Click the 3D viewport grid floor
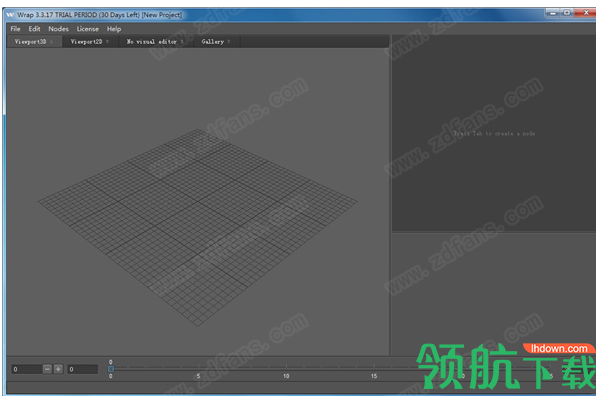The image size is (596, 396). tap(198, 227)
